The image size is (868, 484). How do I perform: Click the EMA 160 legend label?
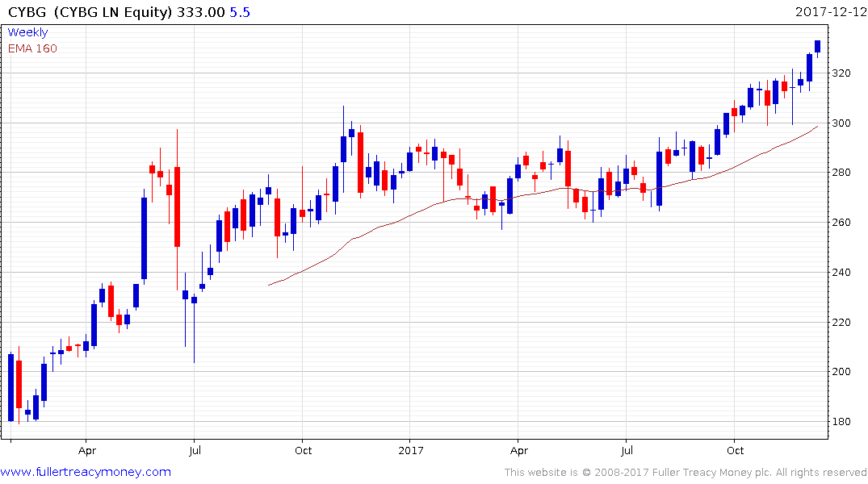tap(32, 48)
